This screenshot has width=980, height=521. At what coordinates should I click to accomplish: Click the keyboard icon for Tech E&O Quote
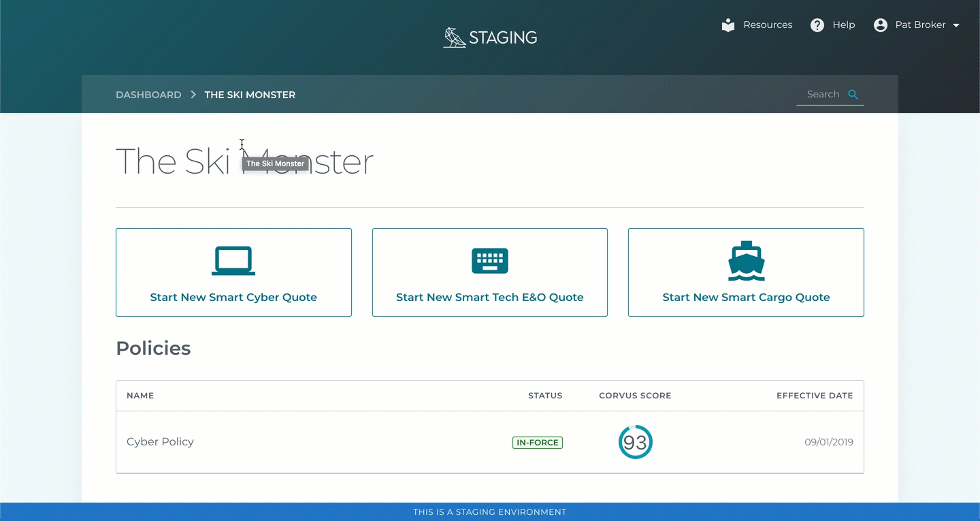490,261
